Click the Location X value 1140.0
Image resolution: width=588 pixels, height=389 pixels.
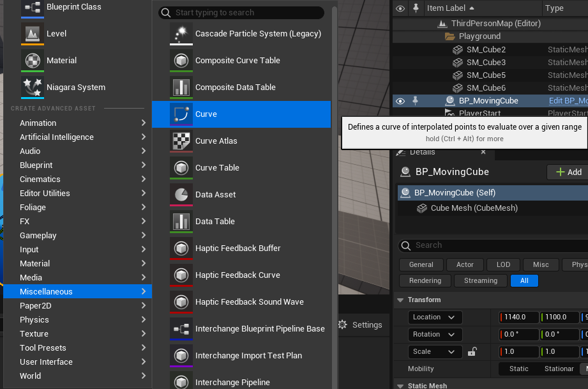click(519, 317)
